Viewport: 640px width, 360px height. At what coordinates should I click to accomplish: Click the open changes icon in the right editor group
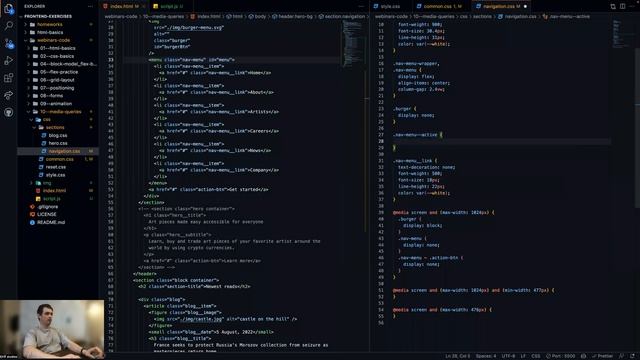click(613, 6)
